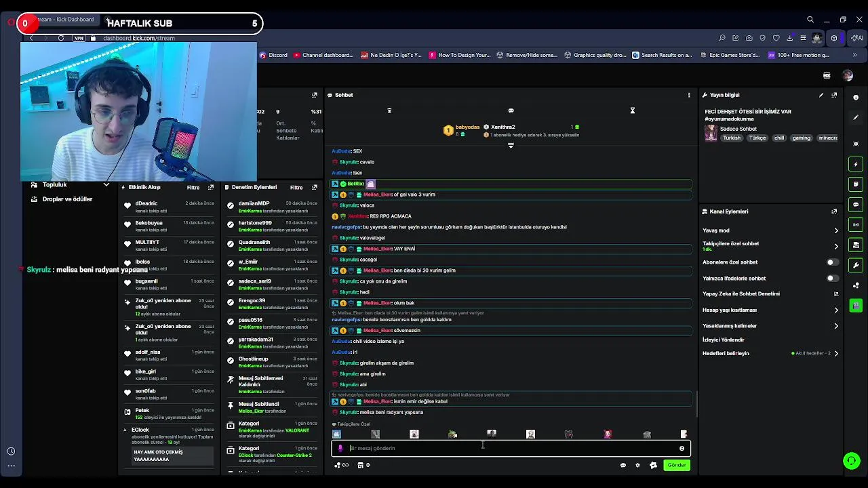Click the Turkish stream tag
The image size is (868, 488).
pyautogui.click(x=732, y=138)
